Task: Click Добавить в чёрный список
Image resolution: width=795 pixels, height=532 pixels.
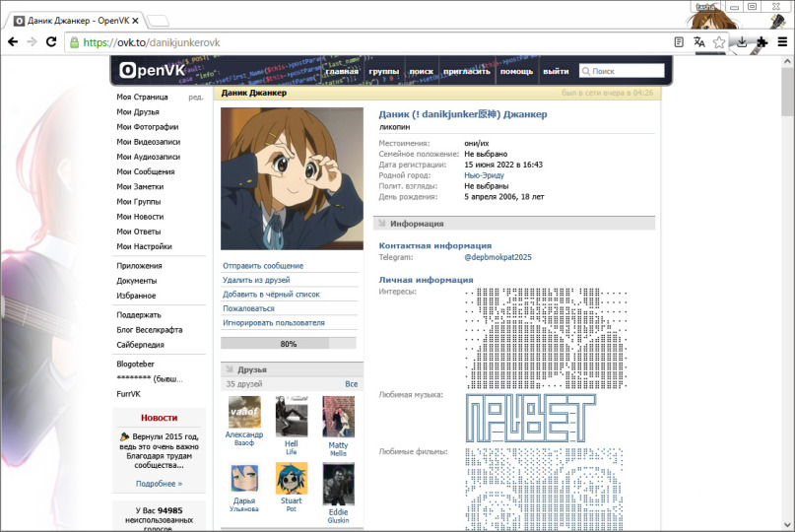Action: coord(271,295)
